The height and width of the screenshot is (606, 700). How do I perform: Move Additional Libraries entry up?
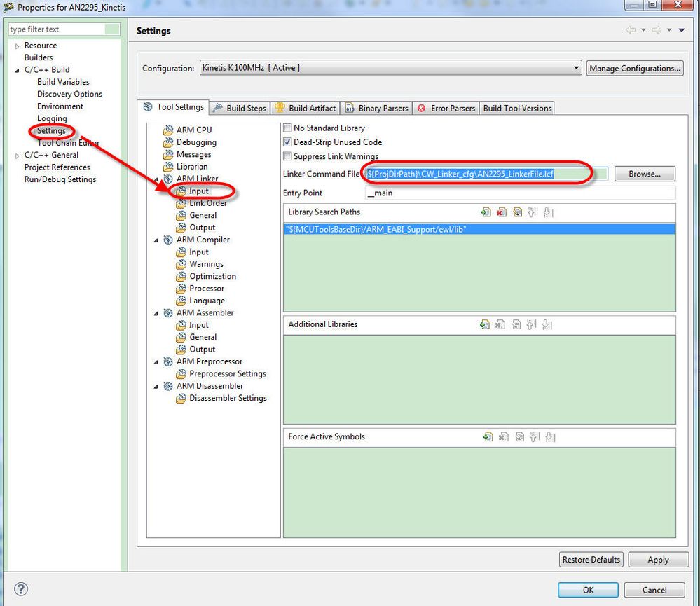pyautogui.click(x=531, y=324)
